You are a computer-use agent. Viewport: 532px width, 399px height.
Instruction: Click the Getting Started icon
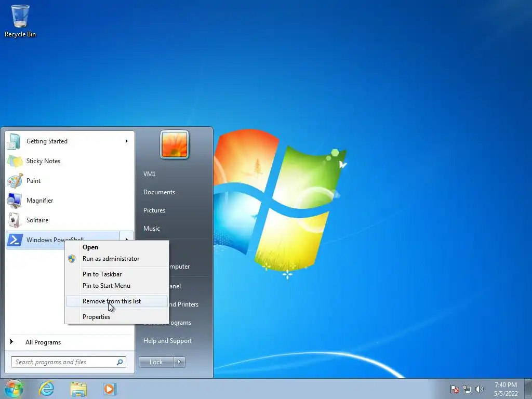14,141
